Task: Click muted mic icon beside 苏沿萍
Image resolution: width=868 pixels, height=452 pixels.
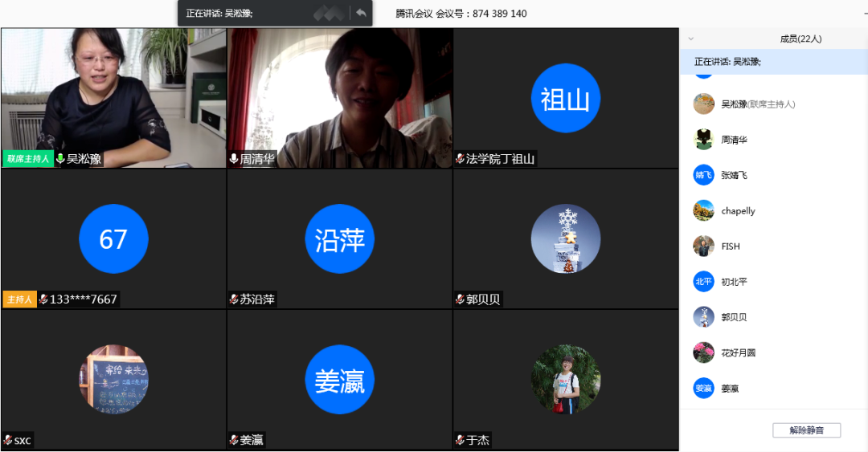Action: tap(234, 299)
